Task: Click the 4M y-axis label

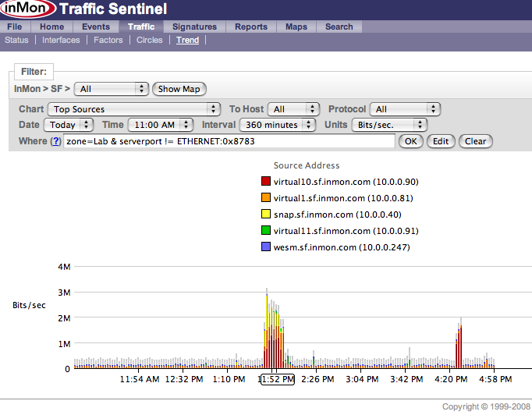Action: pyautogui.click(x=64, y=267)
